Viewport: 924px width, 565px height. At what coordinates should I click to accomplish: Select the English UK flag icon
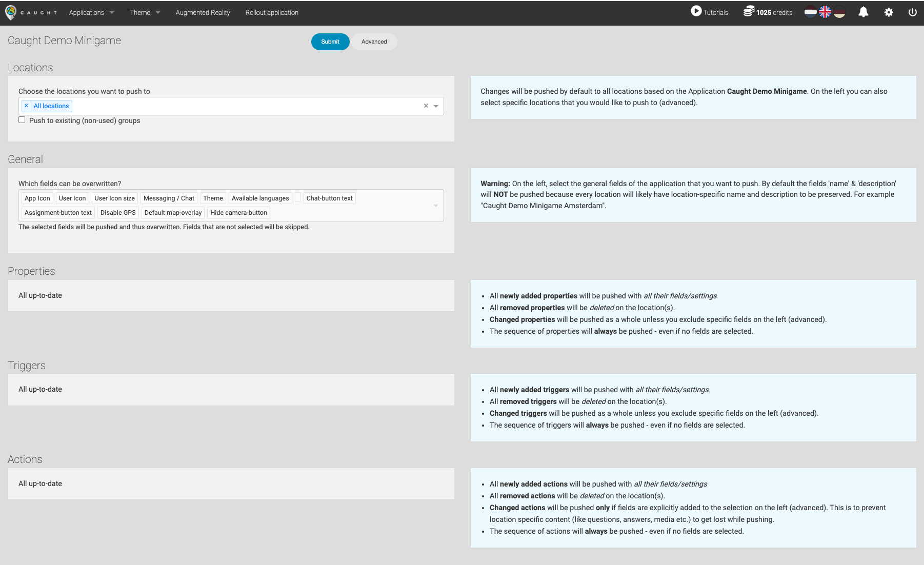click(x=825, y=12)
